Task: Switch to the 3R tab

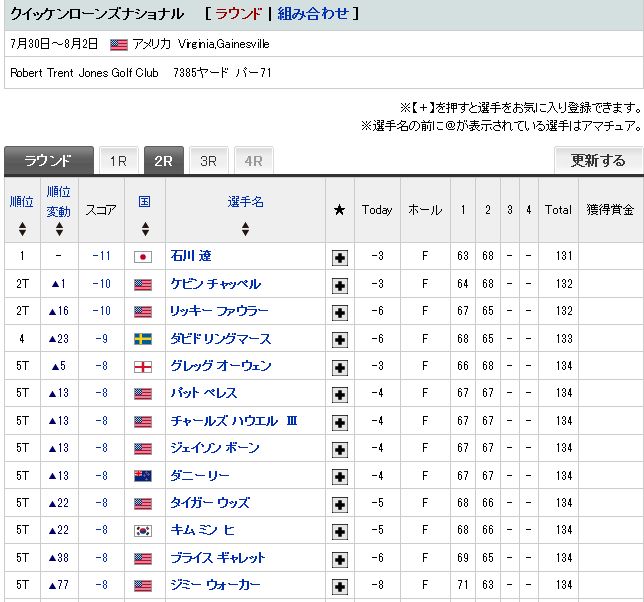Action: click(209, 161)
